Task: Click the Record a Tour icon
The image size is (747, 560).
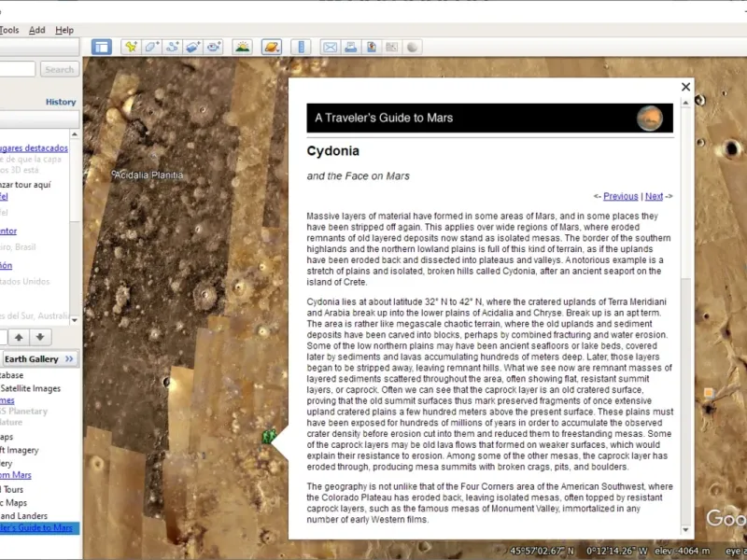Action: click(214, 47)
